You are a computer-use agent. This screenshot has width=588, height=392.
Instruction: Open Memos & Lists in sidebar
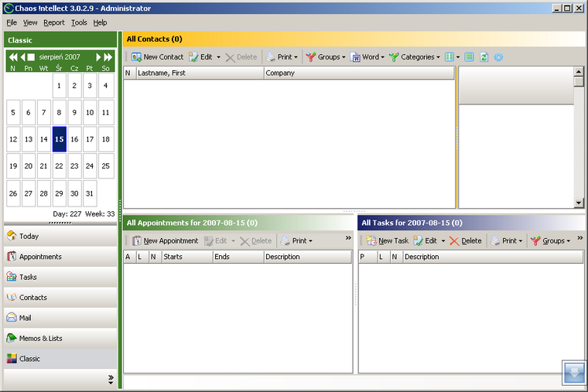60,338
